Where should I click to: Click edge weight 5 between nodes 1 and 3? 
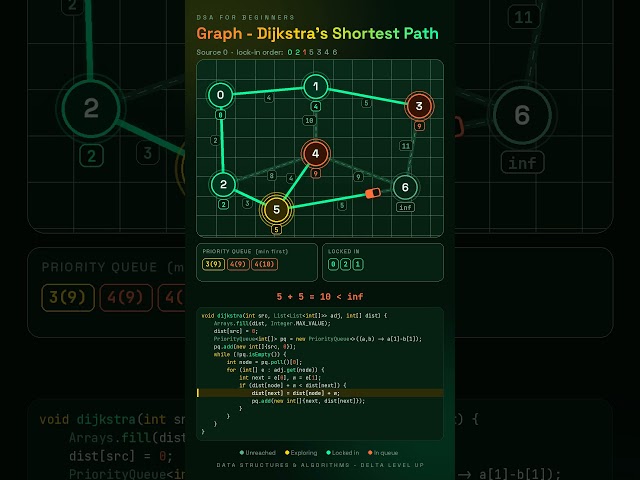click(x=366, y=103)
